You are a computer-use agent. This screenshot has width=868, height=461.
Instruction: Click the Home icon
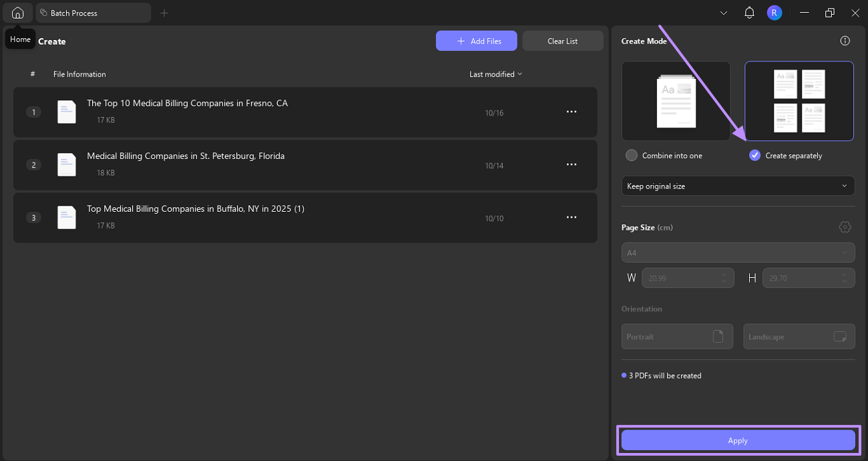(17, 13)
